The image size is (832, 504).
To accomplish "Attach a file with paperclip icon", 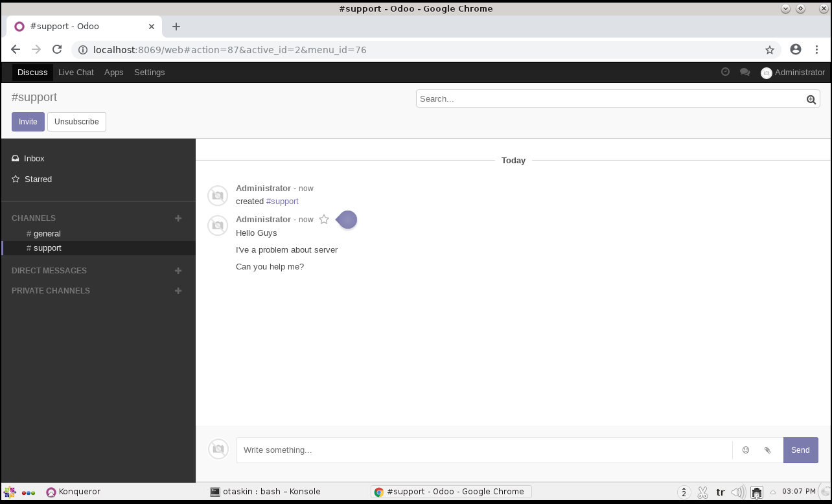I will pyautogui.click(x=768, y=450).
